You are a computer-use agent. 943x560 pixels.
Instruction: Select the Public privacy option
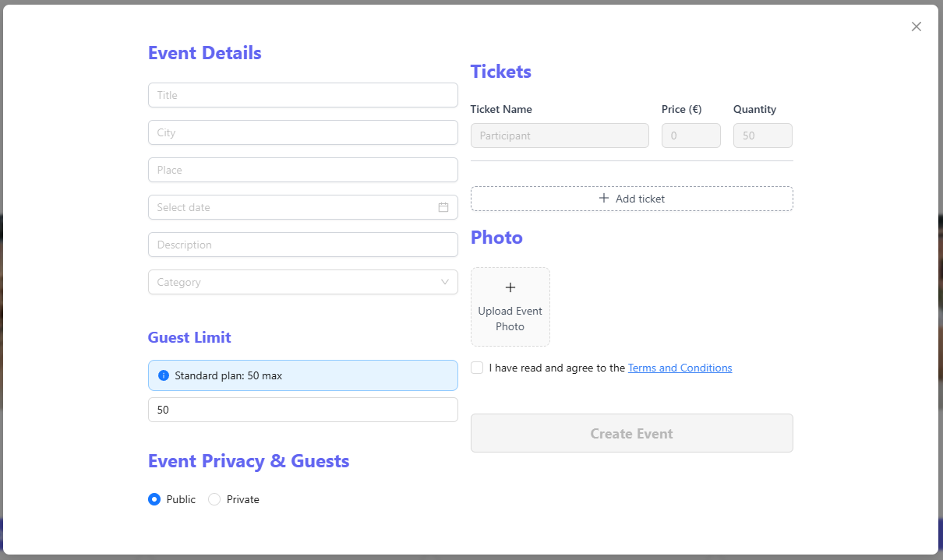[x=154, y=499]
